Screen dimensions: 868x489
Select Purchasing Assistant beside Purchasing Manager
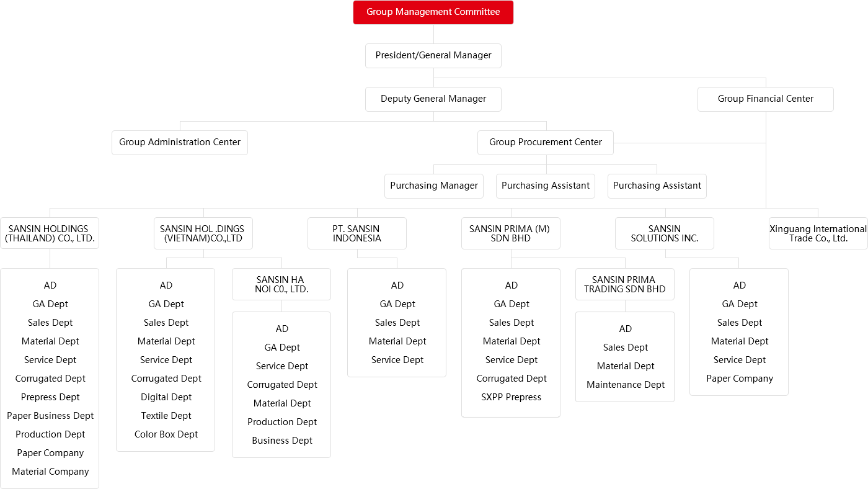(546, 186)
